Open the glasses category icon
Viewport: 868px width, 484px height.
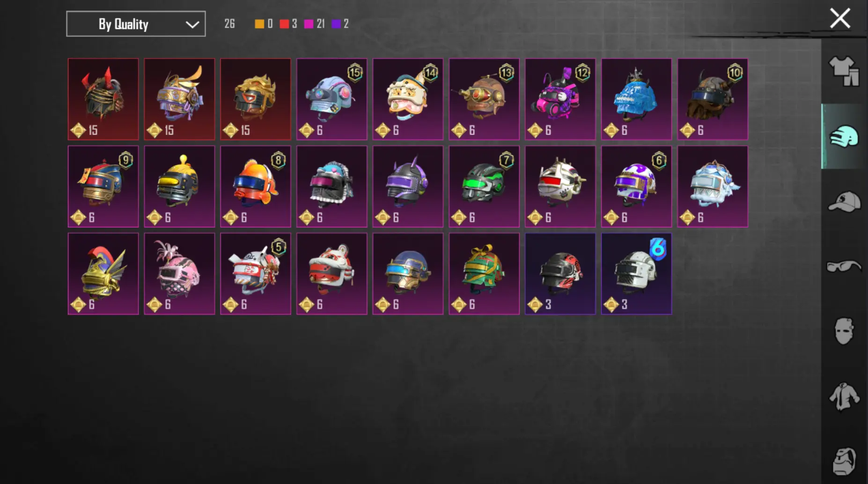pyautogui.click(x=844, y=266)
